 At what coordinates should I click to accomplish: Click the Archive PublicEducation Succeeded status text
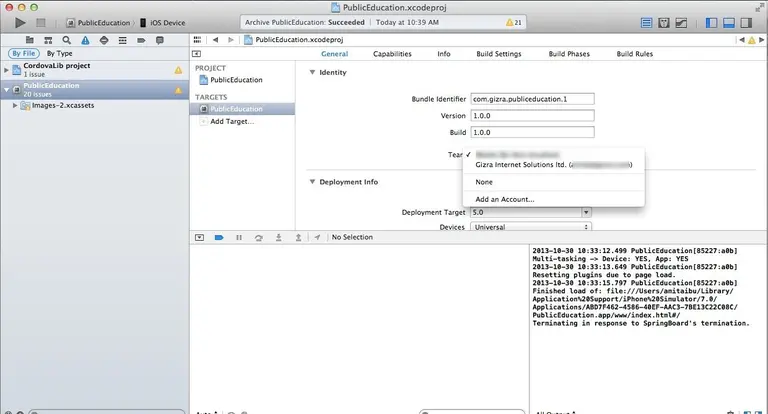click(x=305, y=22)
